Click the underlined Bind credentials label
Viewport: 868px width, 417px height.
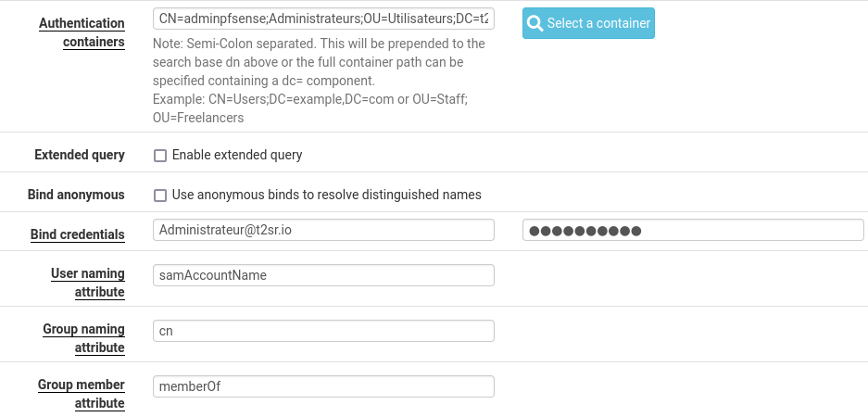coord(78,234)
